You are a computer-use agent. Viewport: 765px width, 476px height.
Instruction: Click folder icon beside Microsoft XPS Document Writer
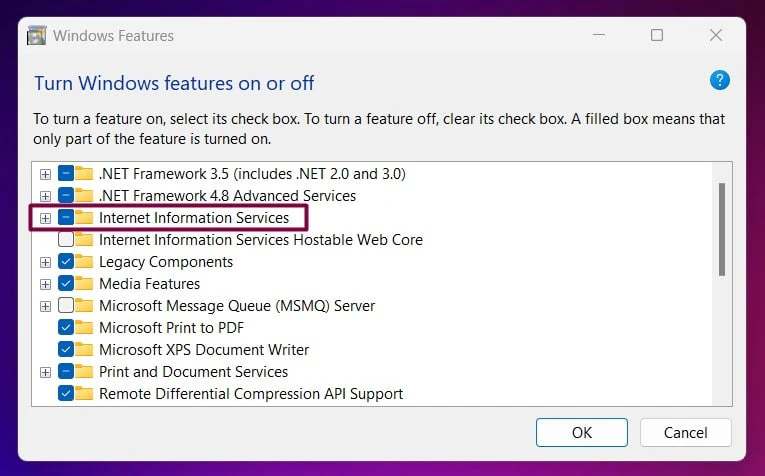(84, 349)
